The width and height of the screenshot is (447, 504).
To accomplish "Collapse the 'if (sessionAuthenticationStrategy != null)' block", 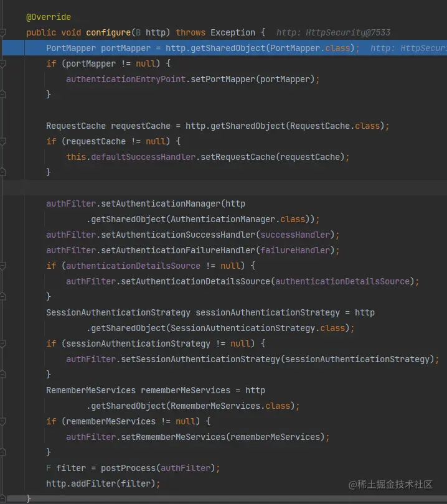I will (2, 343).
